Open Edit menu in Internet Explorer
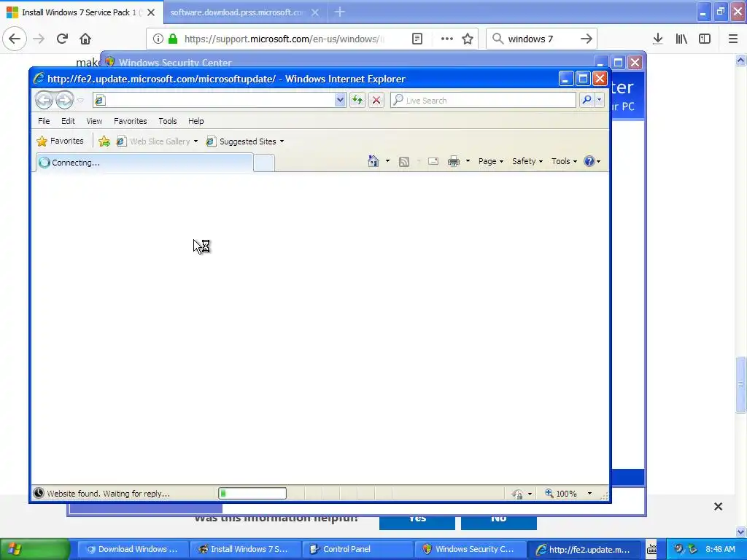Screen dimensions: 747x560 tap(68, 121)
